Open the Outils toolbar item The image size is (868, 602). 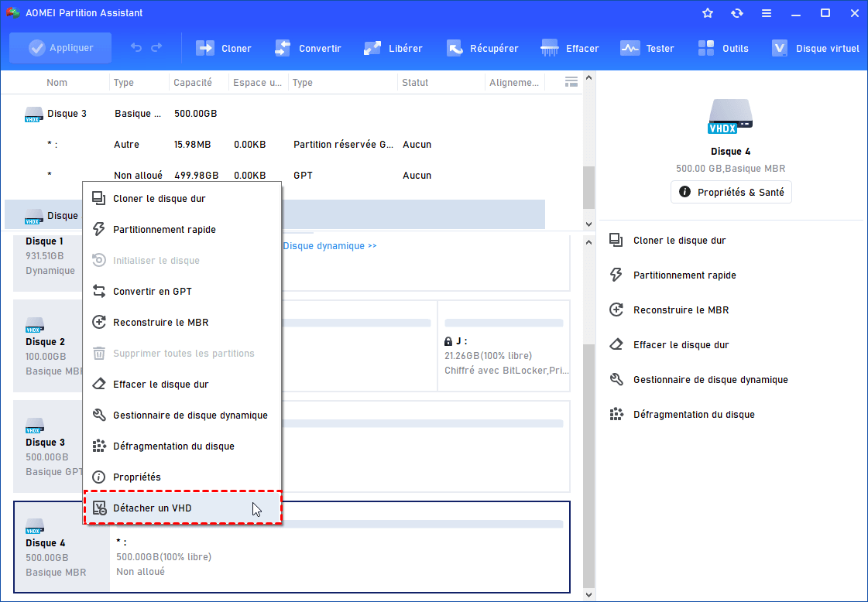[x=723, y=49]
